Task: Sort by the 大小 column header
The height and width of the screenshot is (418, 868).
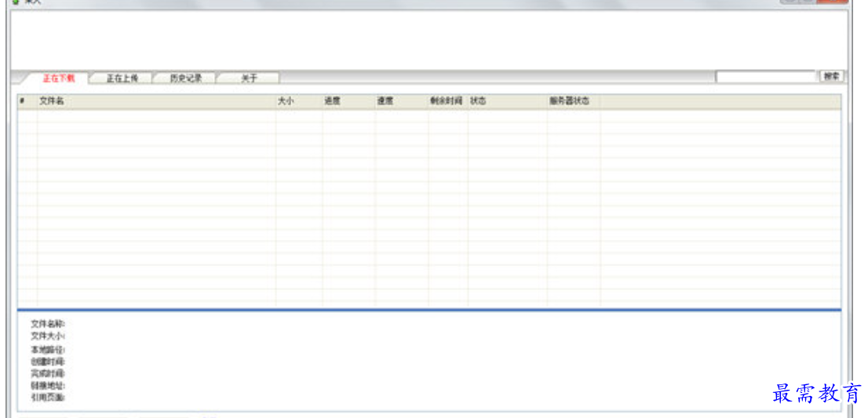Action: pos(299,102)
